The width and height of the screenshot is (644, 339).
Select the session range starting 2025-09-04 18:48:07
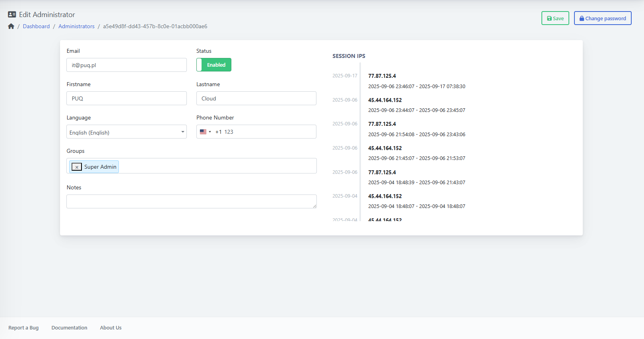click(417, 206)
